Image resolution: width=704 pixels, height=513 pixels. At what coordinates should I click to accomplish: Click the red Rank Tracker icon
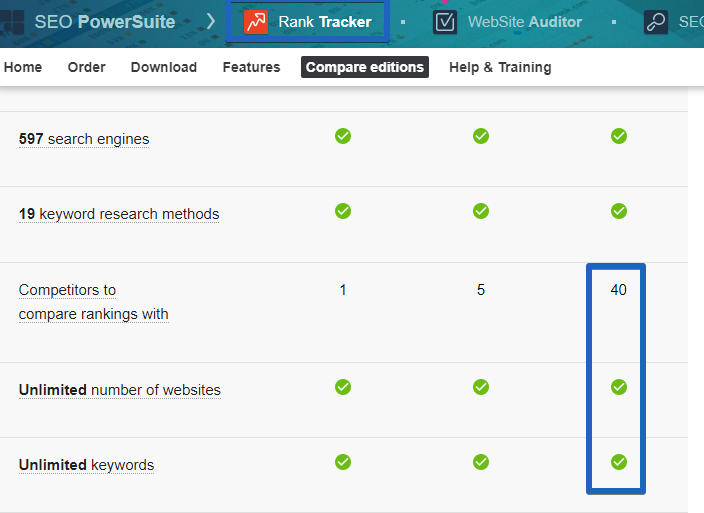[x=256, y=22]
